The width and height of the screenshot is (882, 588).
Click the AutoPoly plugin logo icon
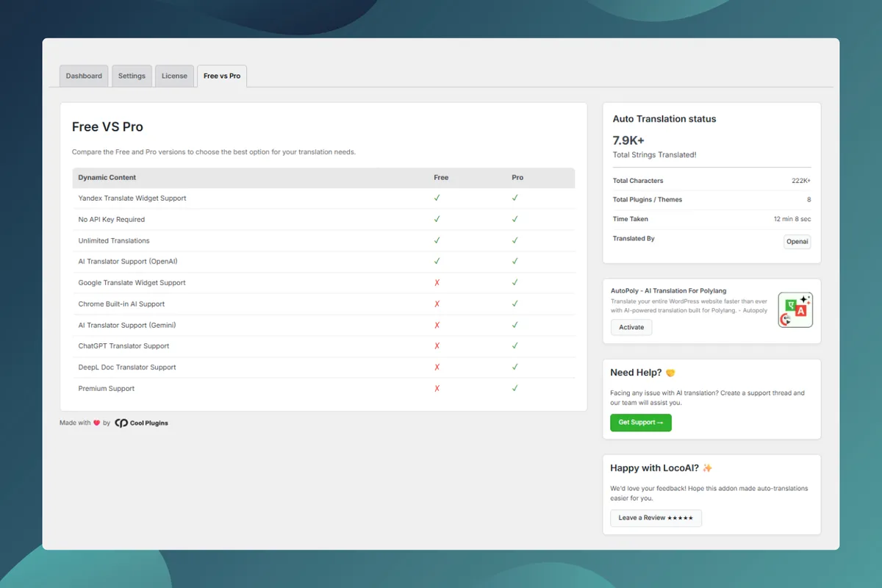(795, 309)
